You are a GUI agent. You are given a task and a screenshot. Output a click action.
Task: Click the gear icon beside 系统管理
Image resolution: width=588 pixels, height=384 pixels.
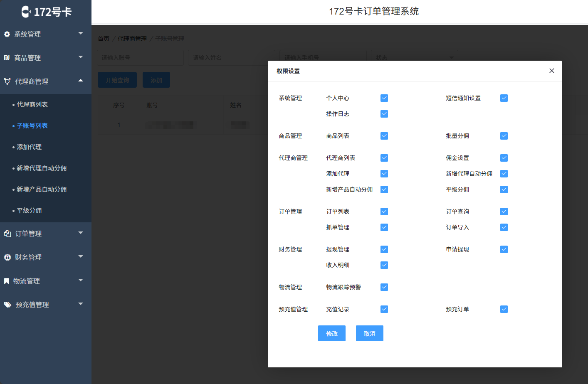tap(7, 34)
